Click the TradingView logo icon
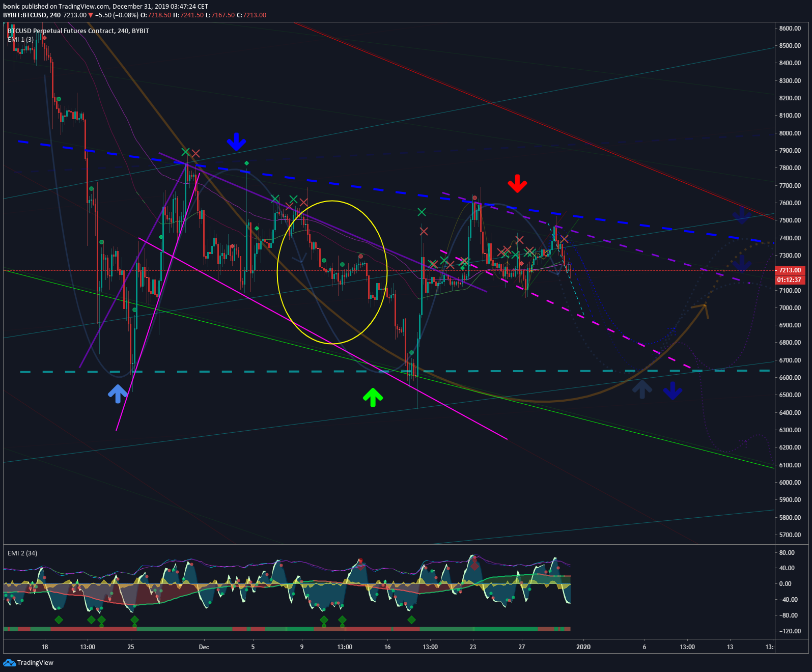812x672 pixels. point(9,662)
